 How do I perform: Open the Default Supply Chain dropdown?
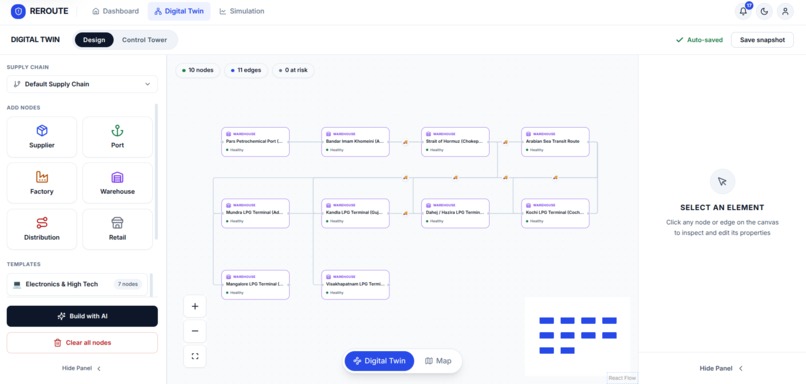pyautogui.click(x=82, y=84)
